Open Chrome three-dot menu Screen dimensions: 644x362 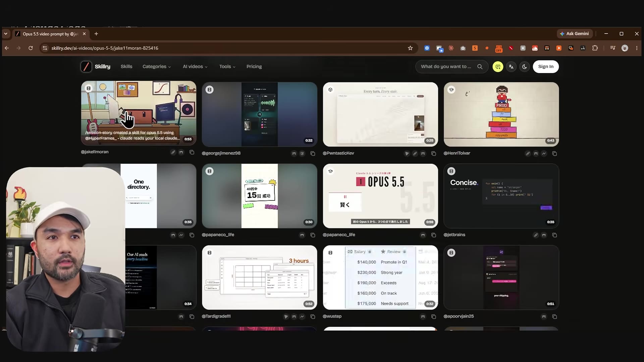pos(637,48)
